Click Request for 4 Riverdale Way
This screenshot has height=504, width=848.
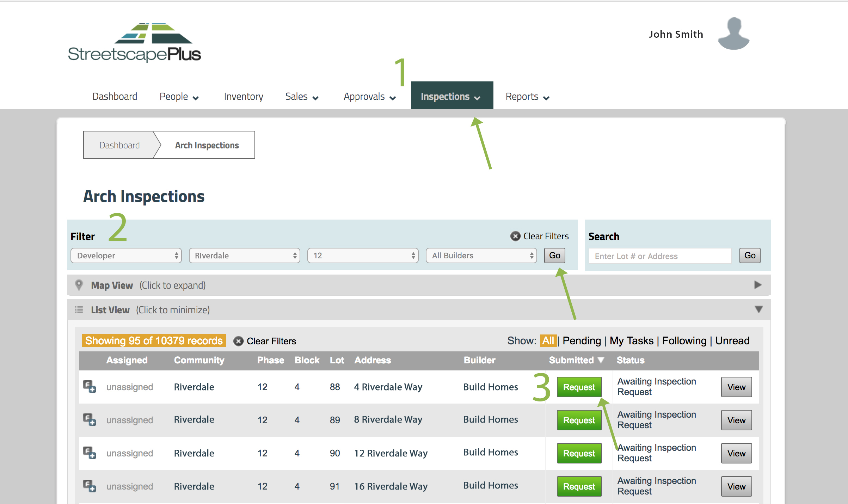click(579, 387)
